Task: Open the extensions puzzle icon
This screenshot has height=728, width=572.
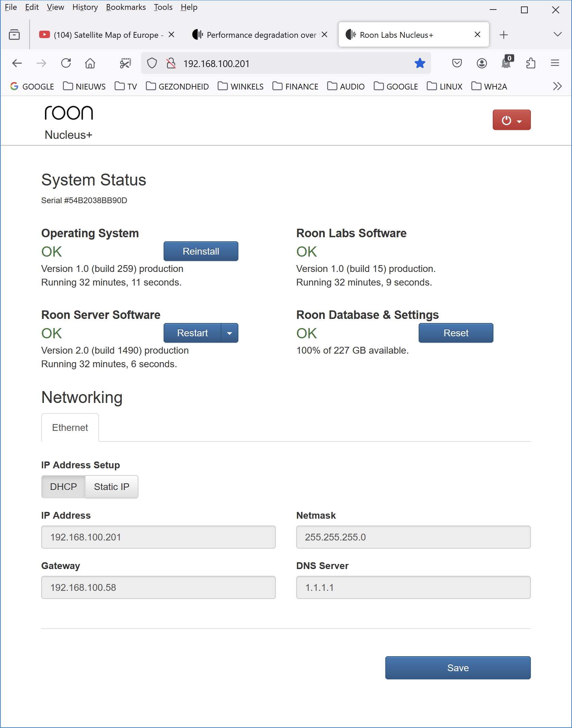Action: click(x=531, y=63)
